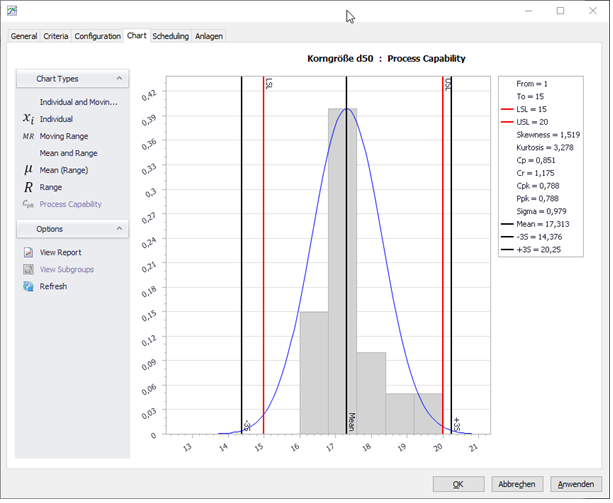
Task: Maximize the dialog window
Action: tap(561, 11)
